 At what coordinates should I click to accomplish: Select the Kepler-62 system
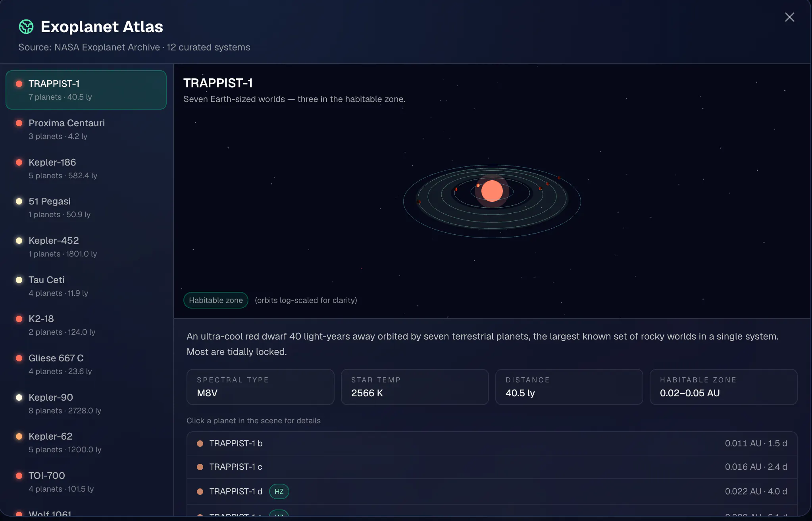(x=86, y=442)
